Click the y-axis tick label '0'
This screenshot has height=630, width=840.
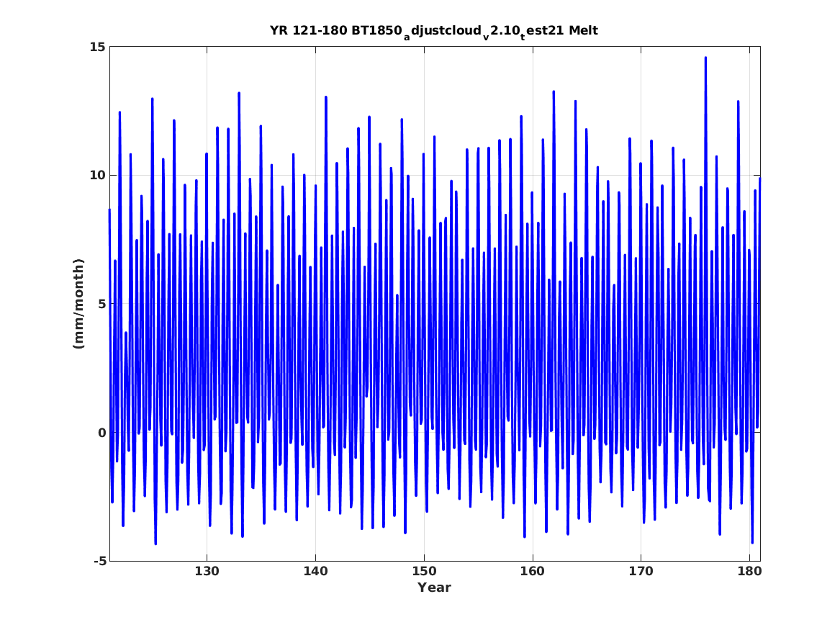[x=101, y=432]
